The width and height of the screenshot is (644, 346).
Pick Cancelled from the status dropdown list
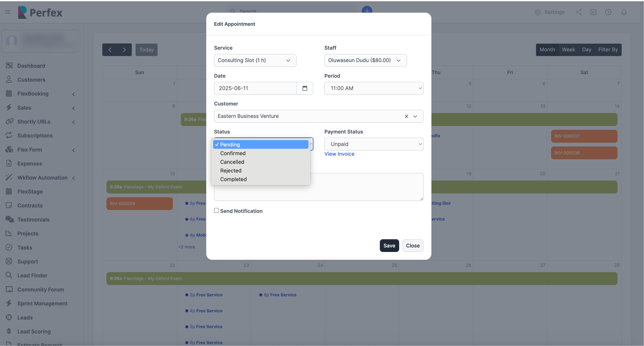(x=232, y=162)
